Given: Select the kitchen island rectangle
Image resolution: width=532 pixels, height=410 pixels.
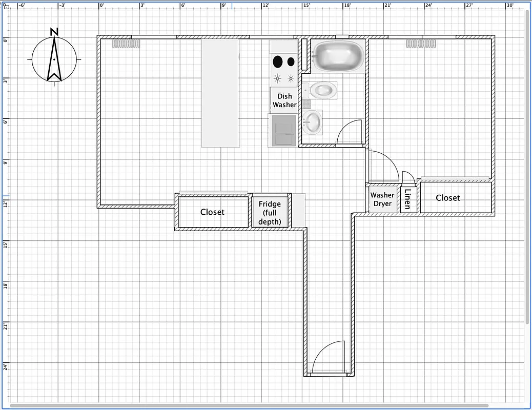Looking at the screenshot, I should [220, 92].
